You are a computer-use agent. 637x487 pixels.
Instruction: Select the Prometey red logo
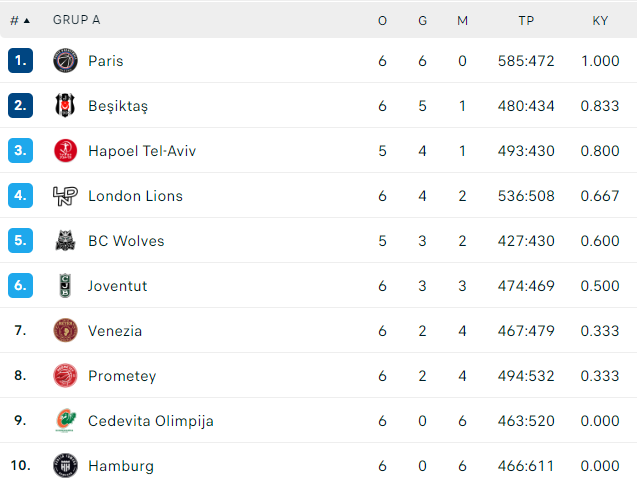point(65,376)
